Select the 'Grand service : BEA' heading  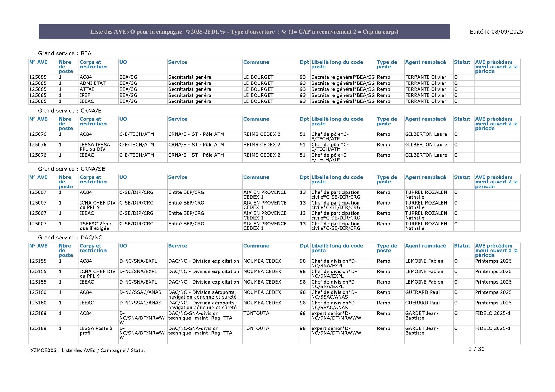pyautogui.click(x=65, y=53)
